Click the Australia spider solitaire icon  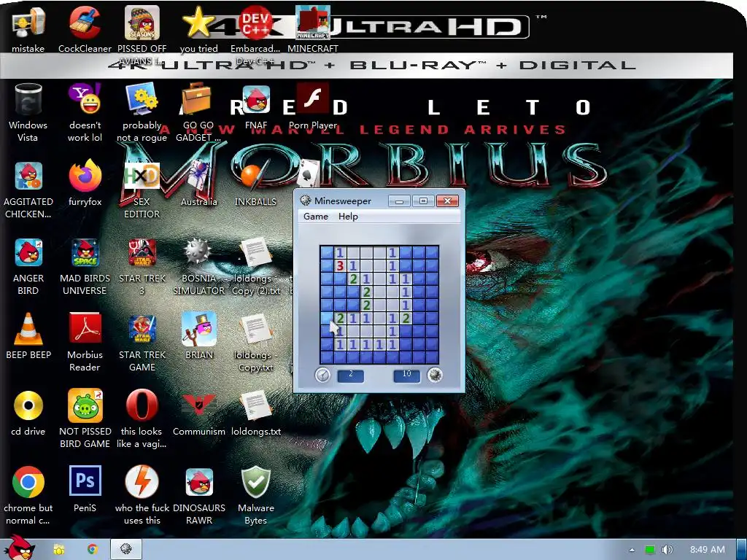198,183
